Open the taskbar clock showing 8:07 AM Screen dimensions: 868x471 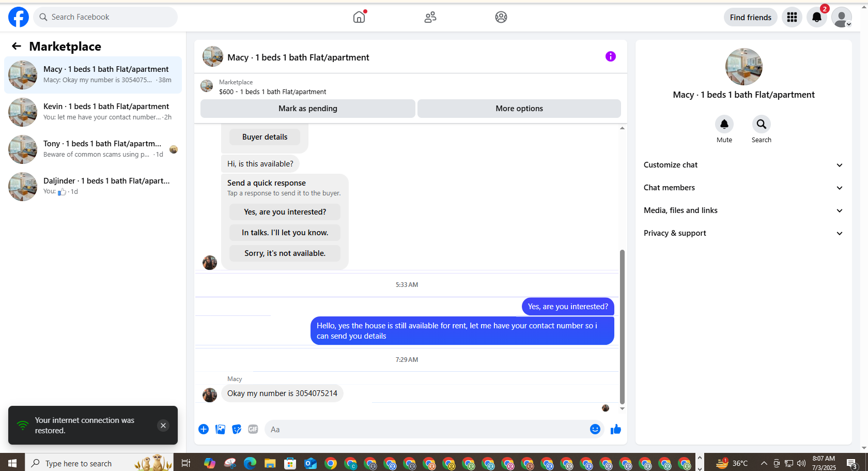tap(824, 463)
